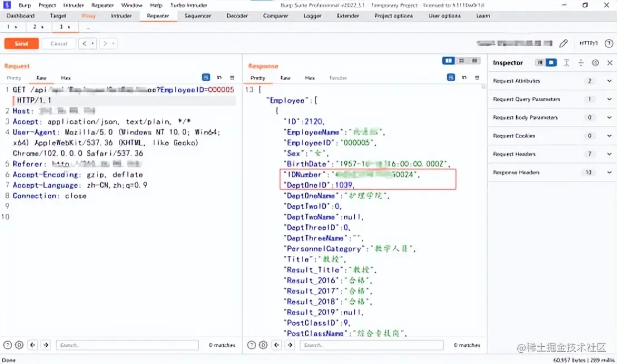Open Response panel options menu icon
This screenshot has width=617, height=364.
[477, 77]
